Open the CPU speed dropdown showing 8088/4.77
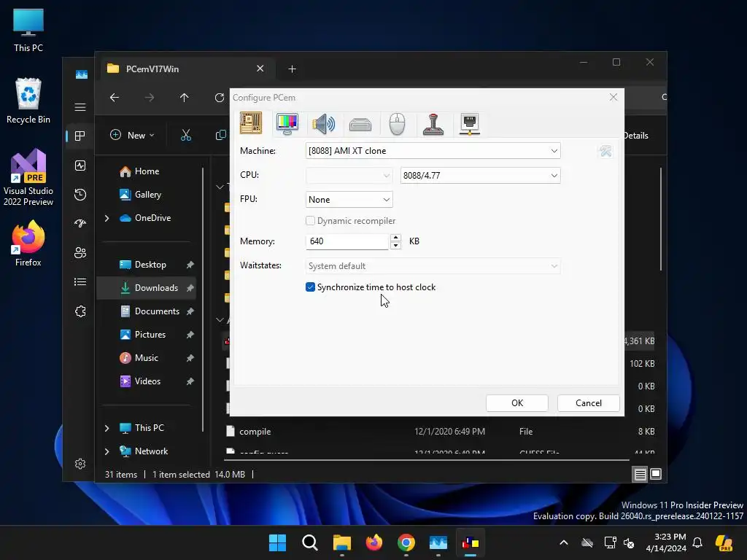747x560 pixels. point(480,175)
